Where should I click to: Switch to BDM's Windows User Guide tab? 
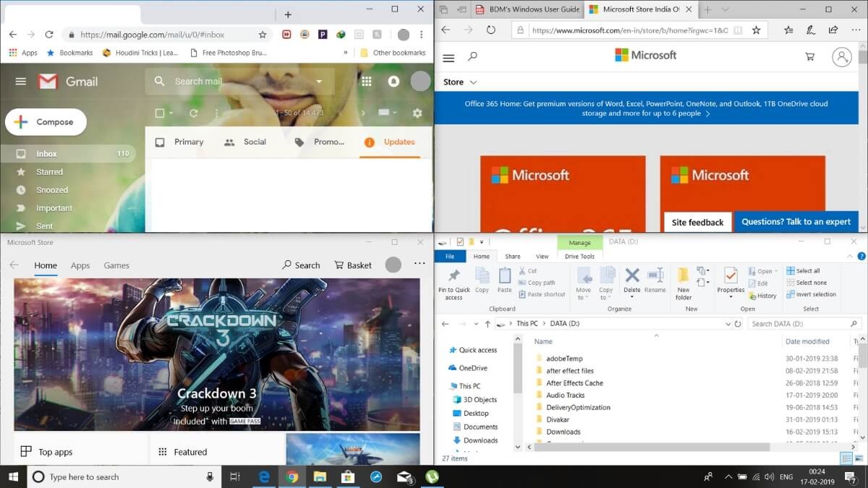527,9
